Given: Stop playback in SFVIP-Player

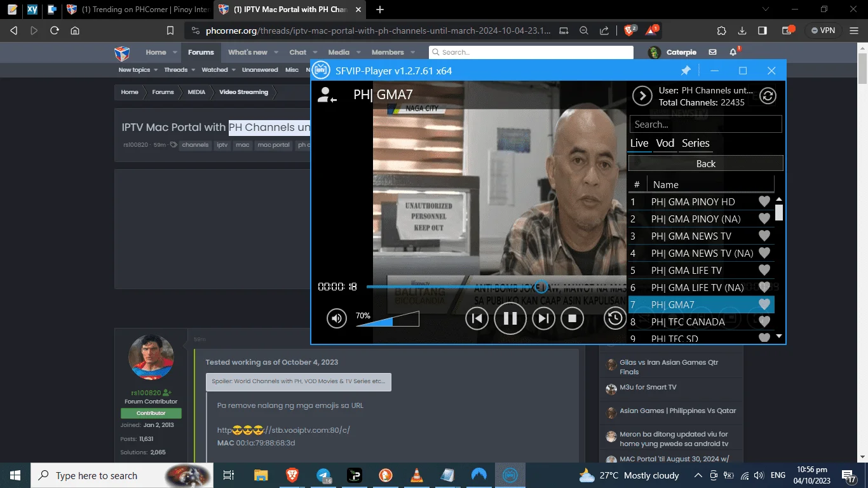Looking at the screenshot, I should tap(572, 318).
